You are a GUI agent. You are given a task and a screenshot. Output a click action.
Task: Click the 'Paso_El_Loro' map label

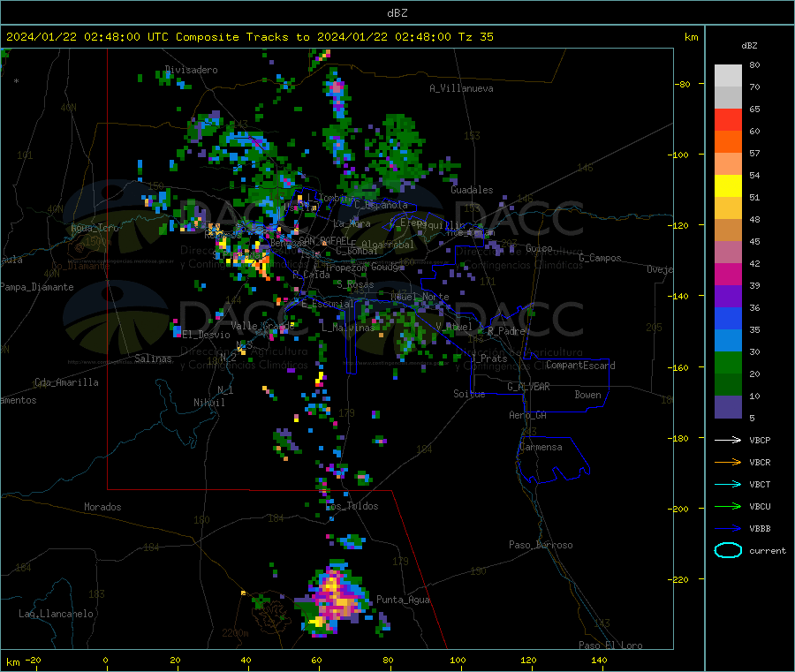pyautogui.click(x=610, y=646)
